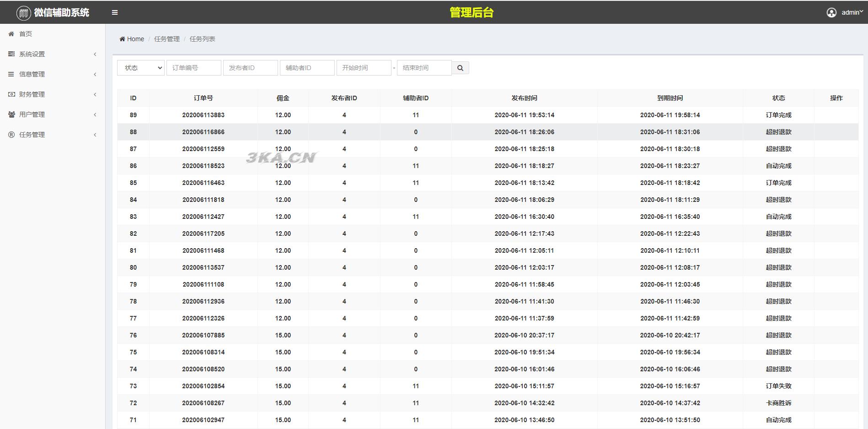The height and width of the screenshot is (429, 868).
Task: Select order number 202006118523
Action: [204, 166]
